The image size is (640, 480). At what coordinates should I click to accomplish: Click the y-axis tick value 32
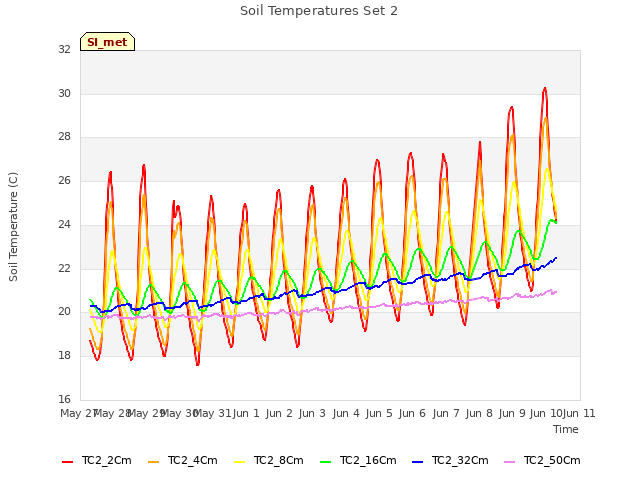pyautogui.click(x=64, y=49)
